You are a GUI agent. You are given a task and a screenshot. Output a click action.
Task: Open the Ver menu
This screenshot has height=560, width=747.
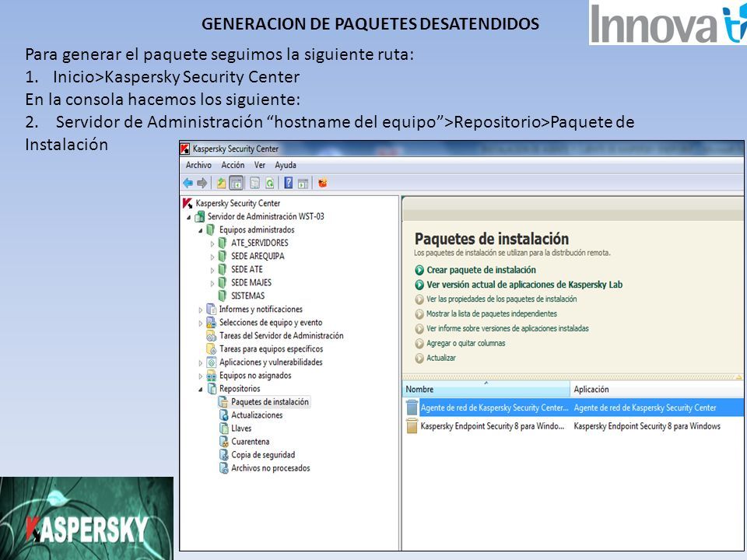click(x=260, y=165)
